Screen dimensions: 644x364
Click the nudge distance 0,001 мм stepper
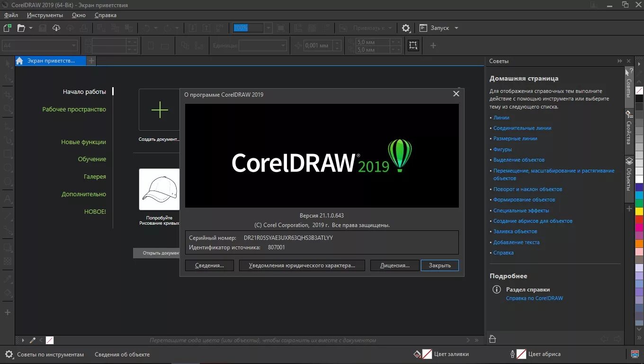tap(337, 45)
